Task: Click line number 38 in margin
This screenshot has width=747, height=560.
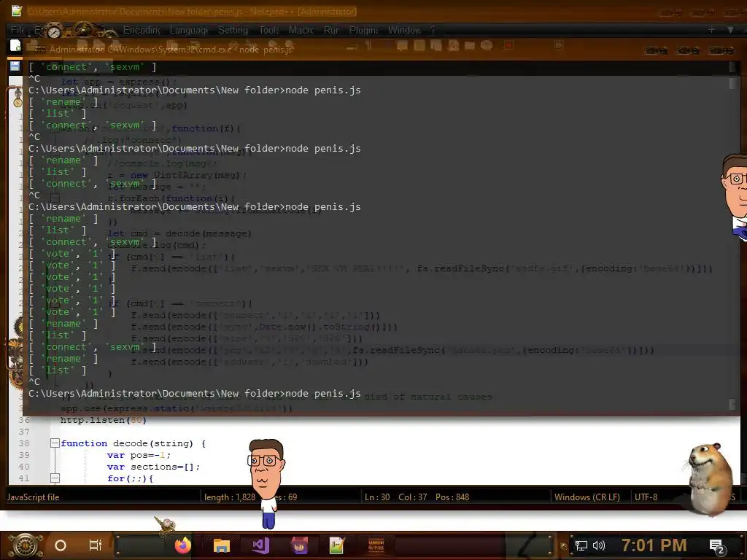Action: 24,443
